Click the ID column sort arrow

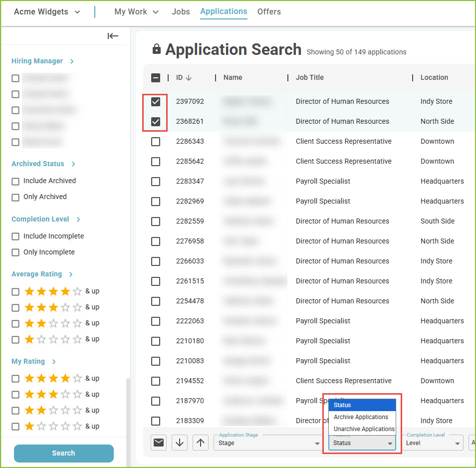pyautogui.click(x=189, y=78)
